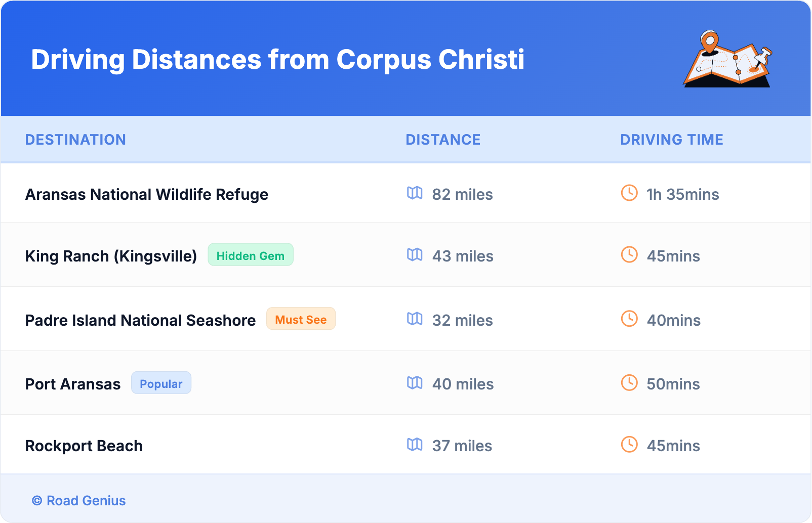Click map icon beside 43 miles
812x523 pixels.
click(415, 254)
